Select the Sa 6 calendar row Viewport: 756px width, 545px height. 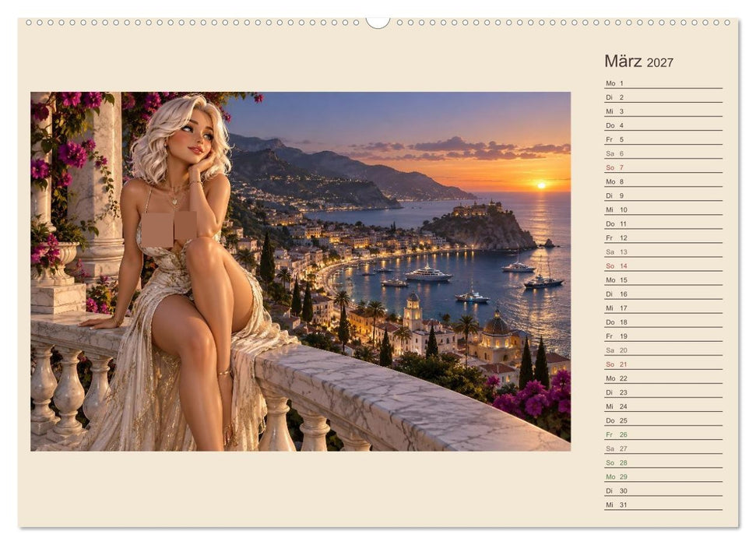[x=663, y=153]
